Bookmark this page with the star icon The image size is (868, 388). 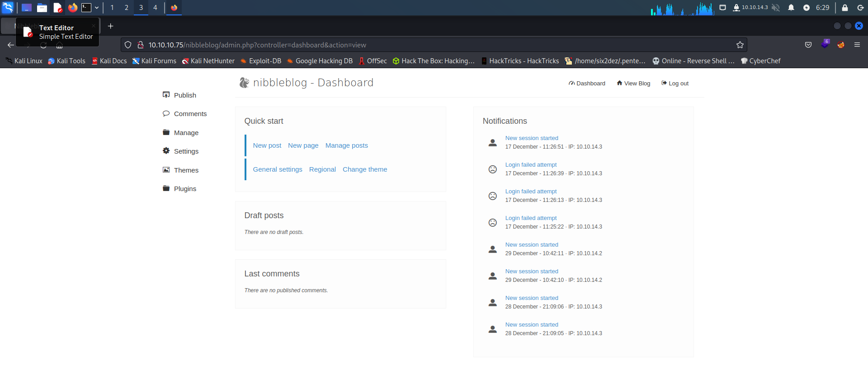point(740,45)
